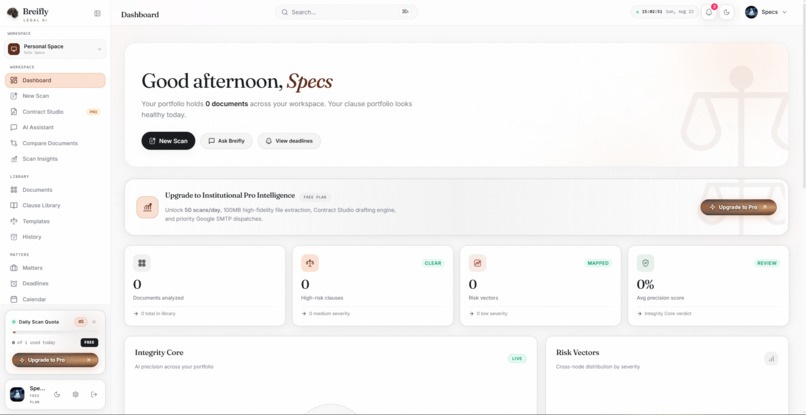The width and height of the screenshot is (806, 415).
Task: Open Scan Insights in sidebar
Action: click(56, 159)
